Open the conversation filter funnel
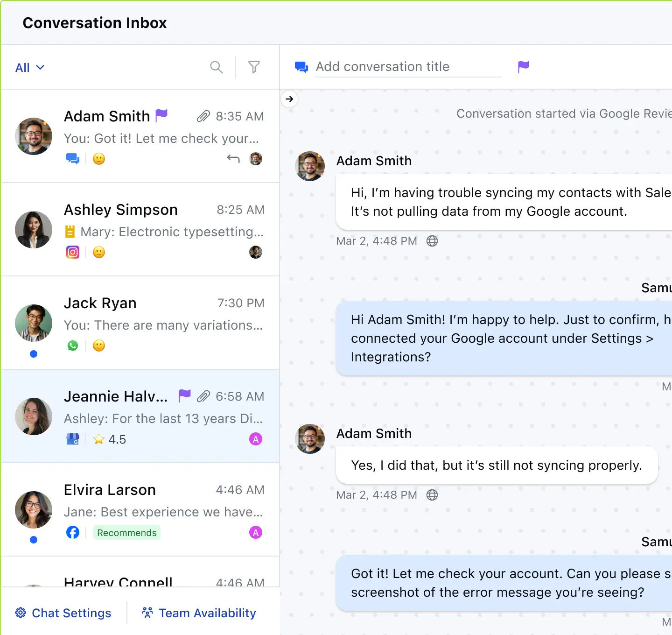Image resolution: width=672 pixels, height=635 pixels. (x=254, y=67)
